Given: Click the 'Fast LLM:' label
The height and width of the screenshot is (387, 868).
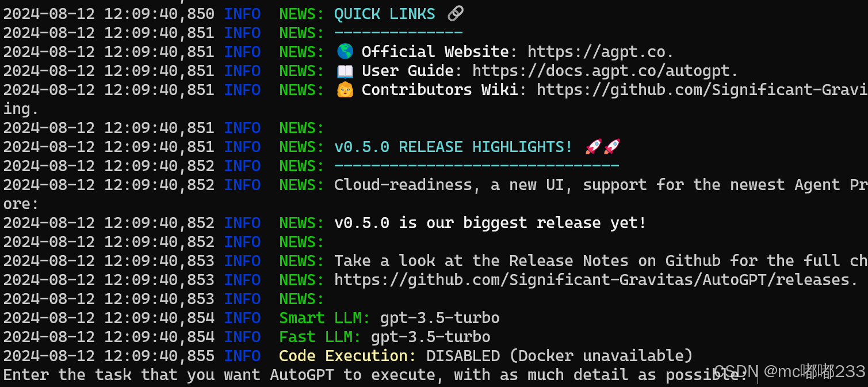Looking at the screenshot, I should pyautogui.click(x=320, y=337).
